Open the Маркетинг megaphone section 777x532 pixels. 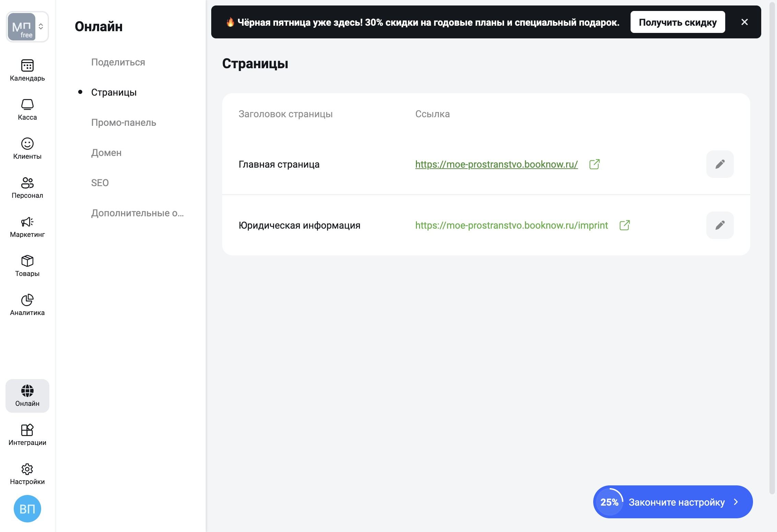coord(27,227)
